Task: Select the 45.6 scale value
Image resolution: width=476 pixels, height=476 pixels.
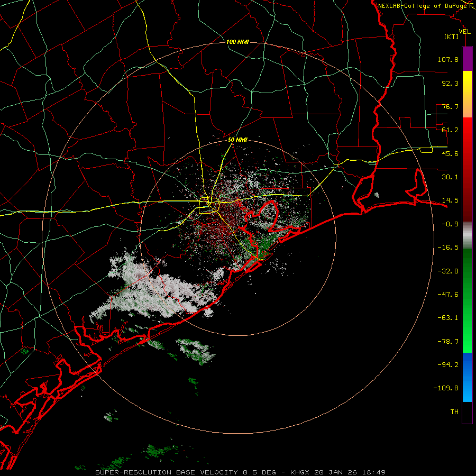Action: (x=450, y=153)
